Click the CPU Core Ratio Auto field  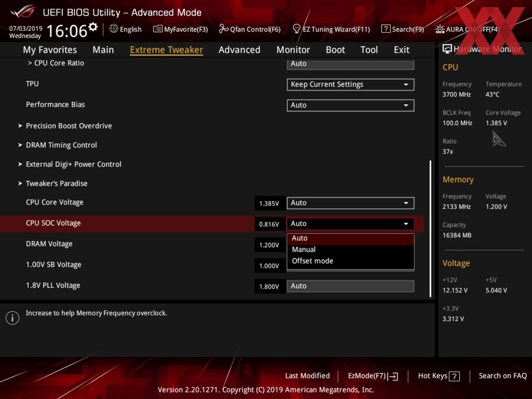350,64
